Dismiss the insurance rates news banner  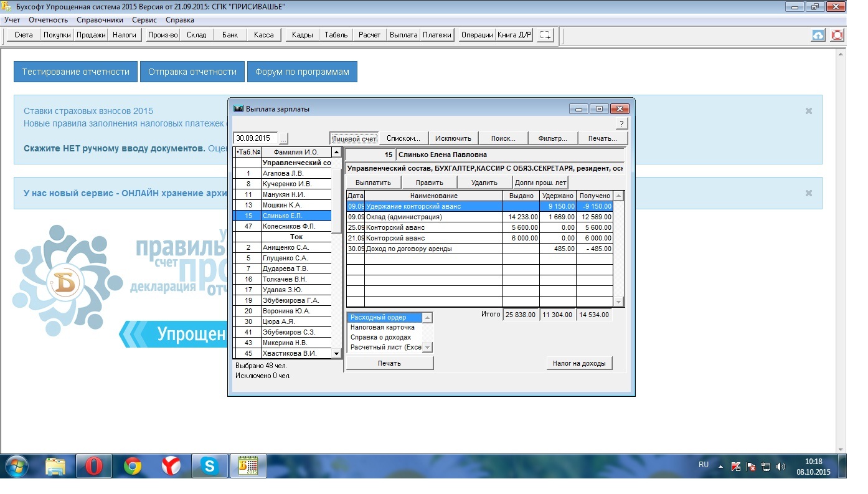pyautogui.click(x=809, y=111)
